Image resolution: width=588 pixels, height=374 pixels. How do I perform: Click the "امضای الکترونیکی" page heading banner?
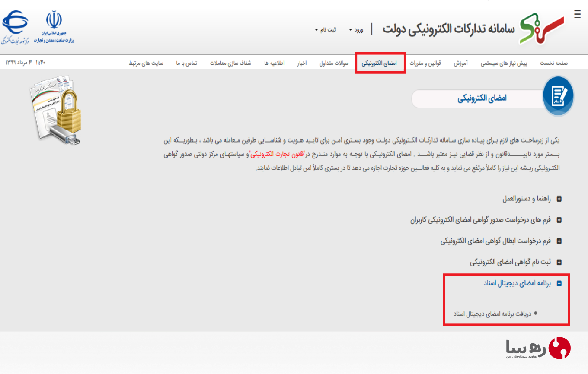(482, 98)
